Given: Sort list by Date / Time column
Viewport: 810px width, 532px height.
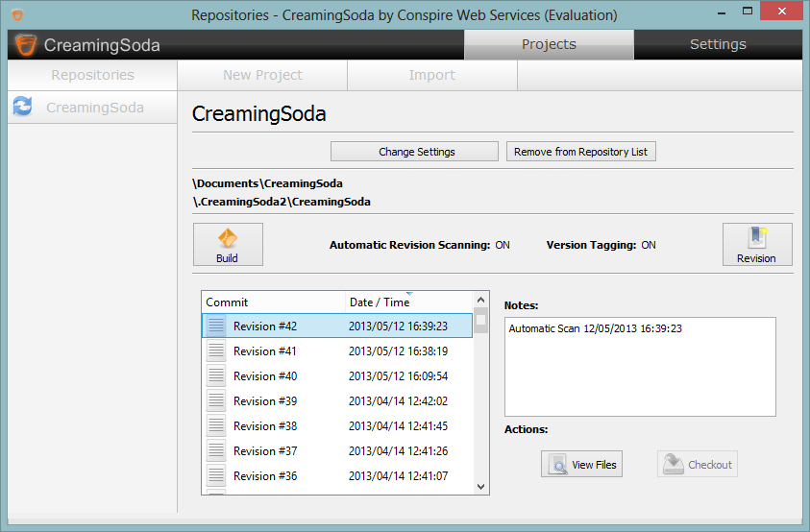Looking at the screenshot, I should click(x=408, y=302).
